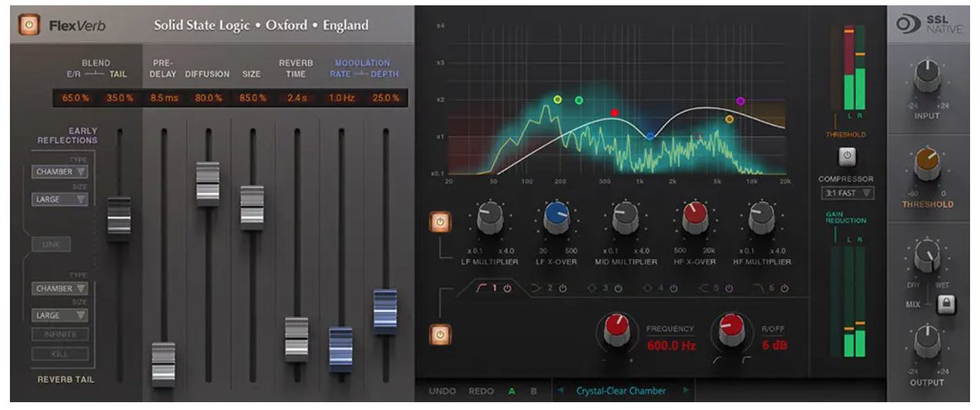This screenshot has height=410, width=980.
Task: Click the UNDO button
Action: tap(443, 391)
